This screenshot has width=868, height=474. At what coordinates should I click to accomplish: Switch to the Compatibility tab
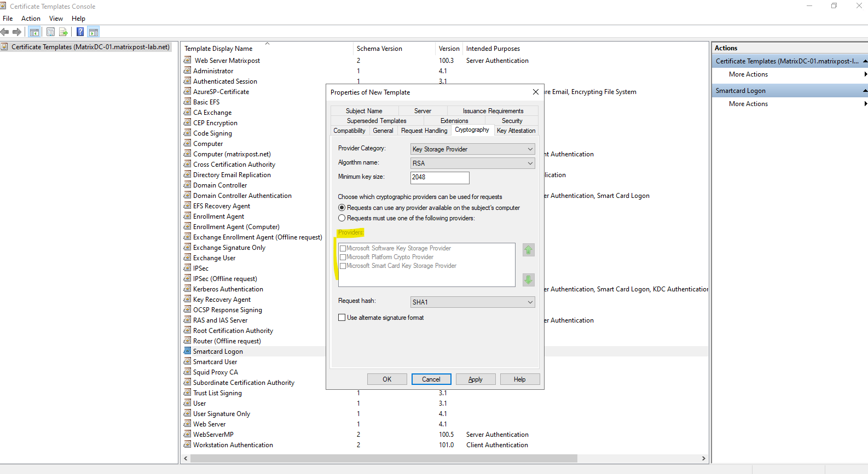[x=349, y=131]
